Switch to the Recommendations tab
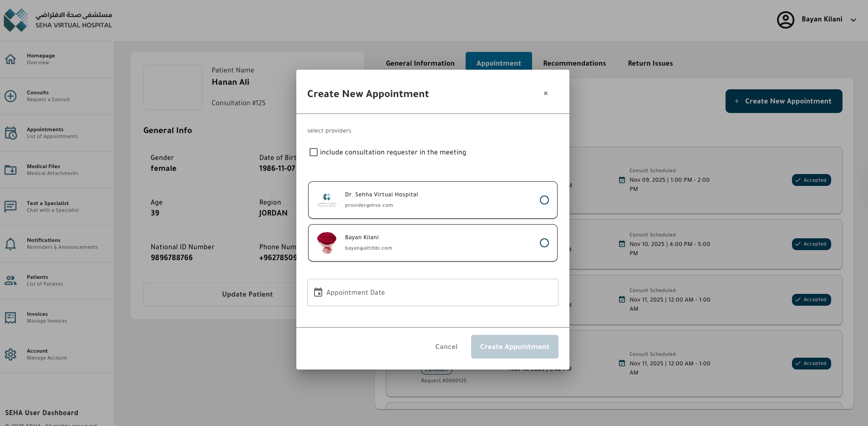 574,63
